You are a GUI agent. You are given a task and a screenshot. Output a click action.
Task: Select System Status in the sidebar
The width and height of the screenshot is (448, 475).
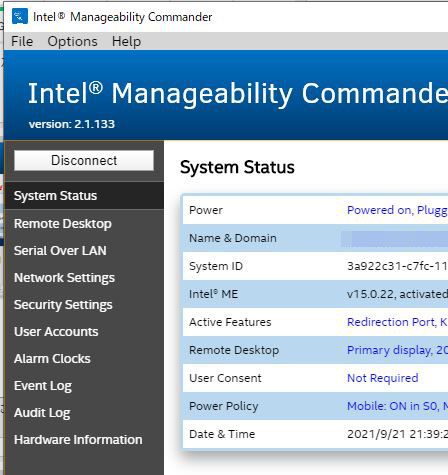[x=84, y=196]
